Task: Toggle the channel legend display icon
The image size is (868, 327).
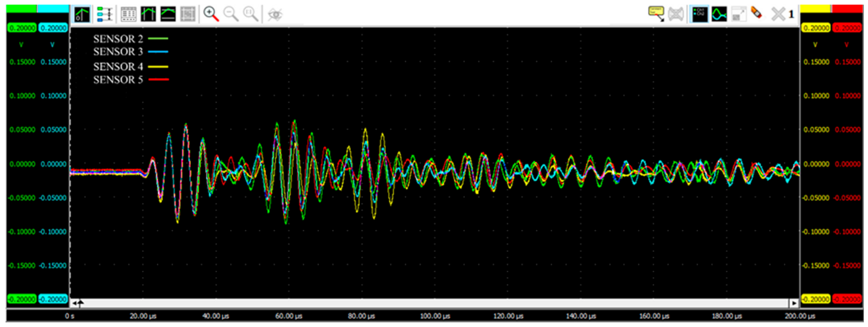Action: [699, 14]
